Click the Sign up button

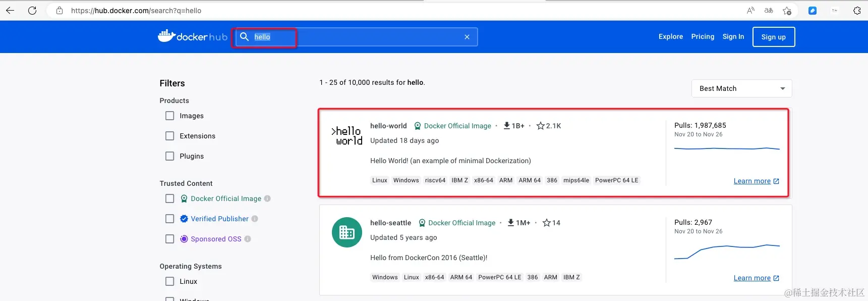point(774,37)
